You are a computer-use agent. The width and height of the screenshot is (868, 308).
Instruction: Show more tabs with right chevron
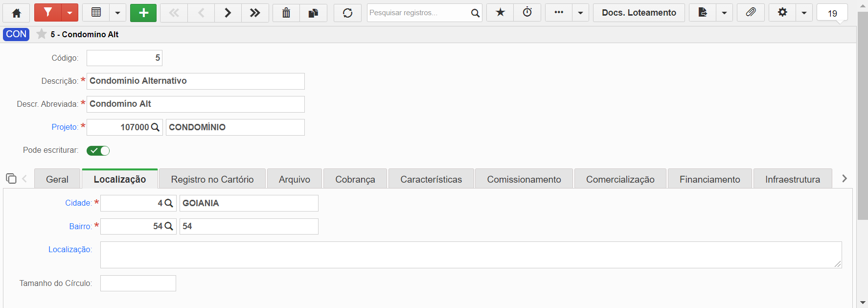[x=844, y=179]
